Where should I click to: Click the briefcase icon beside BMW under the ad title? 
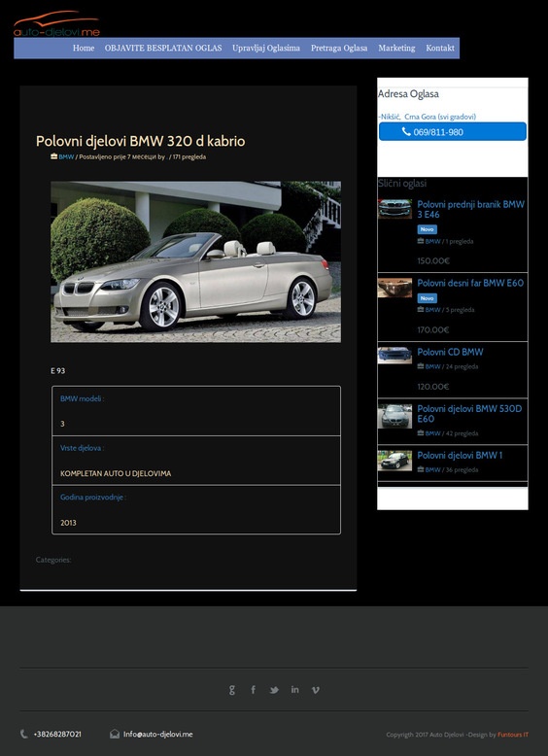pos(54,156)
